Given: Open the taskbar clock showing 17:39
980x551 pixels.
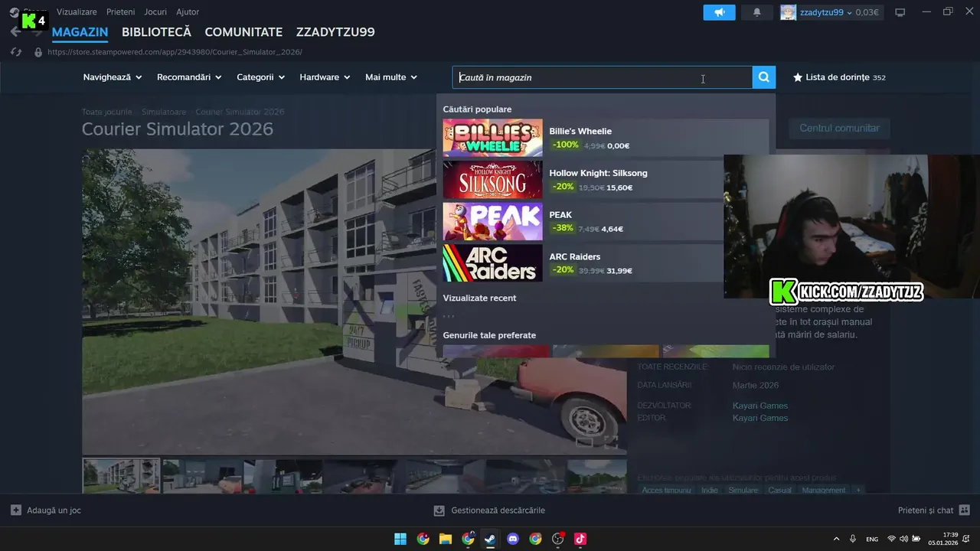Looking at the screenshot, I should coord(943,539).
